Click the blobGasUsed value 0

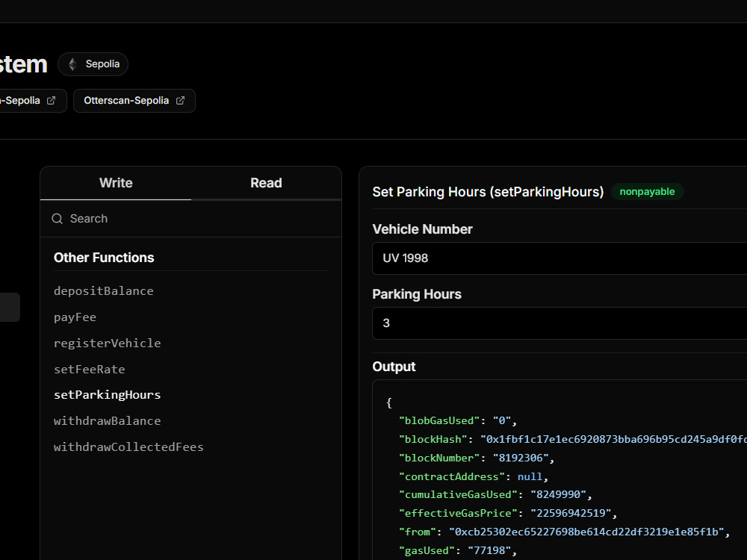pos(502,421)
